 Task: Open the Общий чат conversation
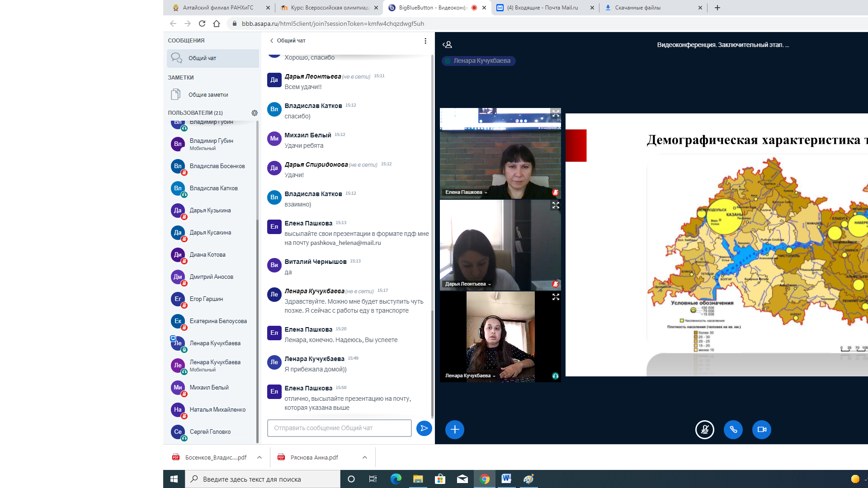tap(213, 58)
